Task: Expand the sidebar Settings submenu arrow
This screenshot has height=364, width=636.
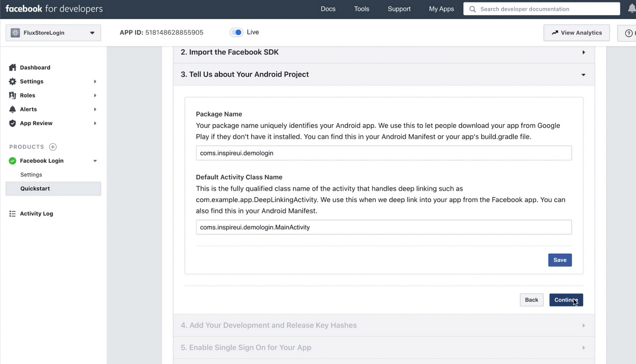Action: 95,82
